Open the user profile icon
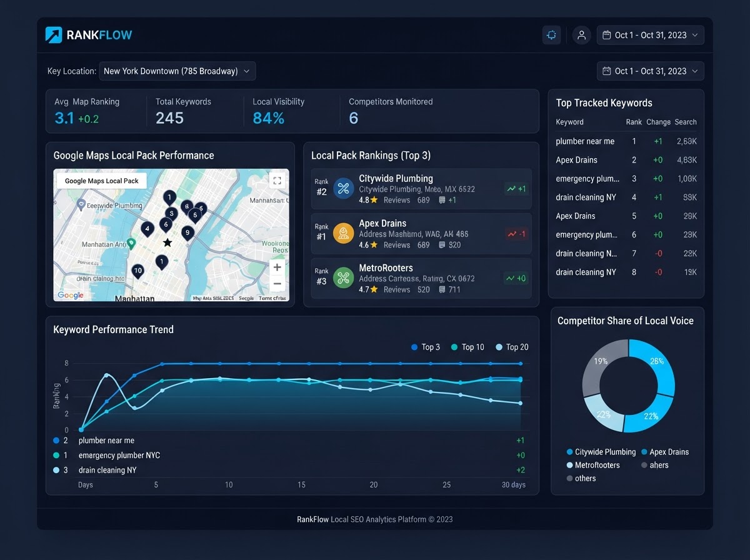The image size is (750, 560). pyautogui.click(x=581, y=35)
